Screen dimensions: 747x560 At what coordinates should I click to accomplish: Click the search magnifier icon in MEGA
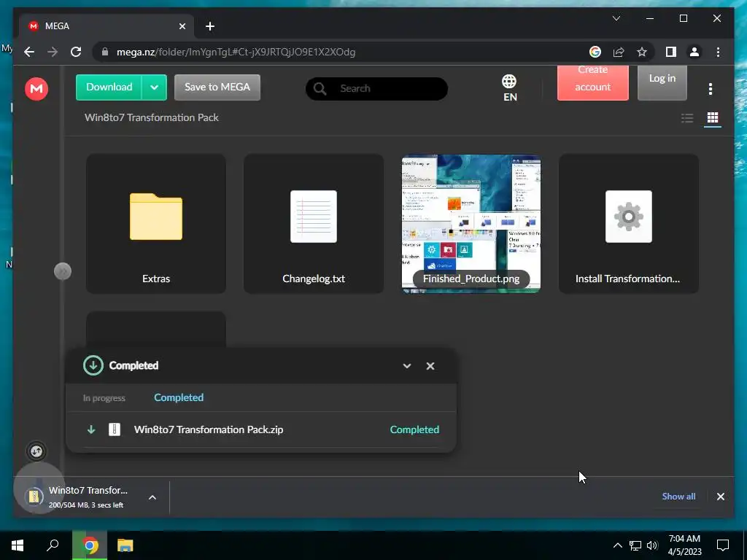320,88
